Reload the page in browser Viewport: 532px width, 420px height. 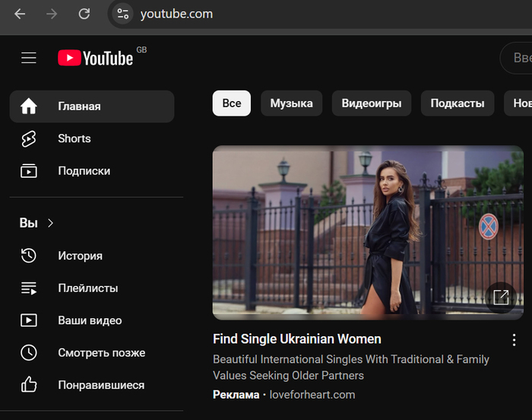84,14
